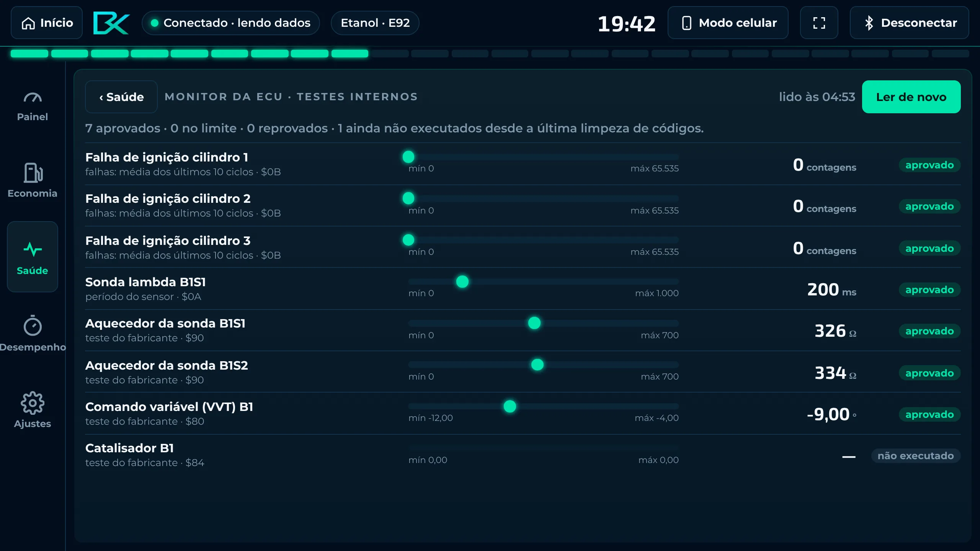Click the clock showing 19:42
The image size is (980, 551).
click(x=627, y=24)
